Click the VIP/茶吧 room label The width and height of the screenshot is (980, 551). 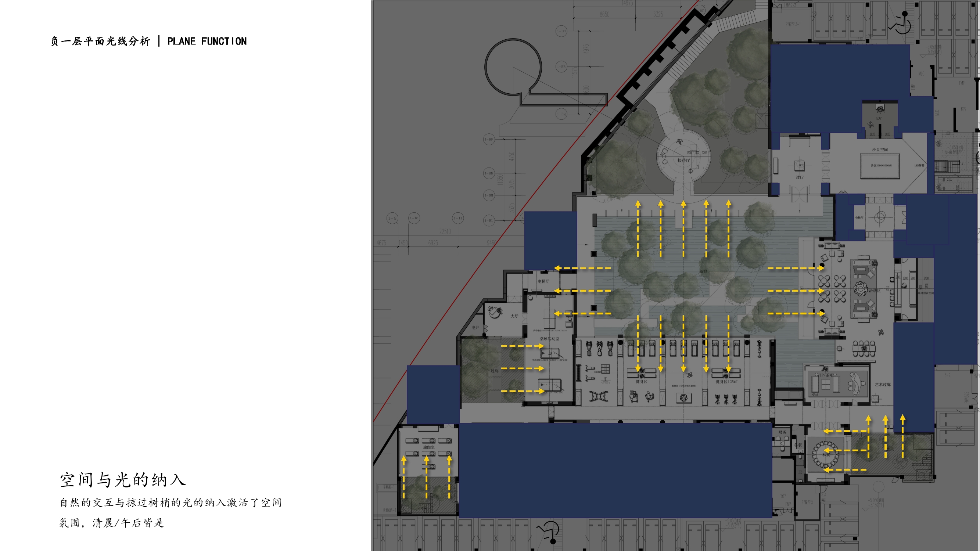pos(826,375)
